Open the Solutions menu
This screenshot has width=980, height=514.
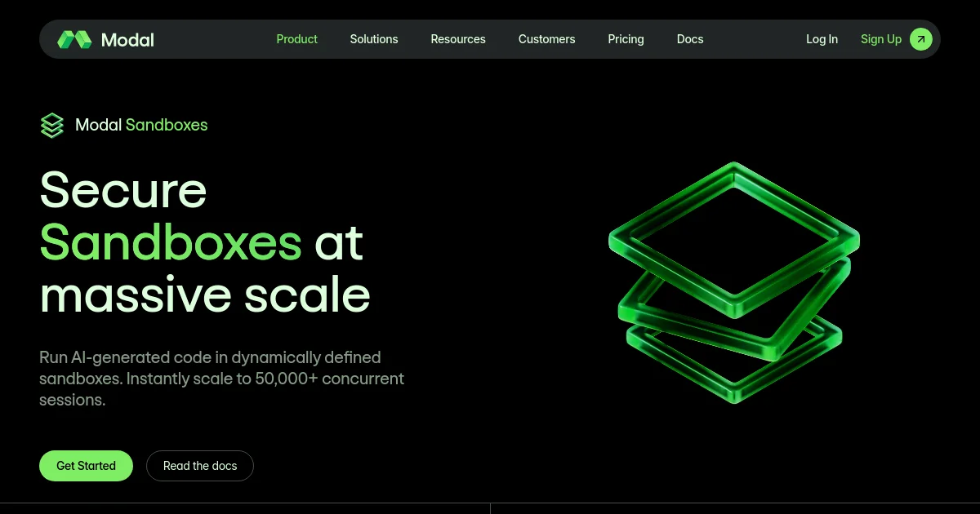coord(374,39)
